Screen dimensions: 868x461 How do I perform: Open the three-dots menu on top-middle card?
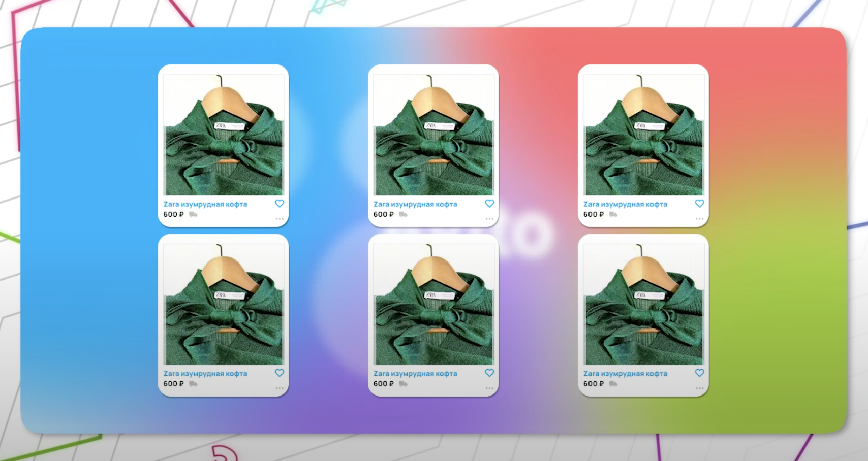(x=489, y=219)
